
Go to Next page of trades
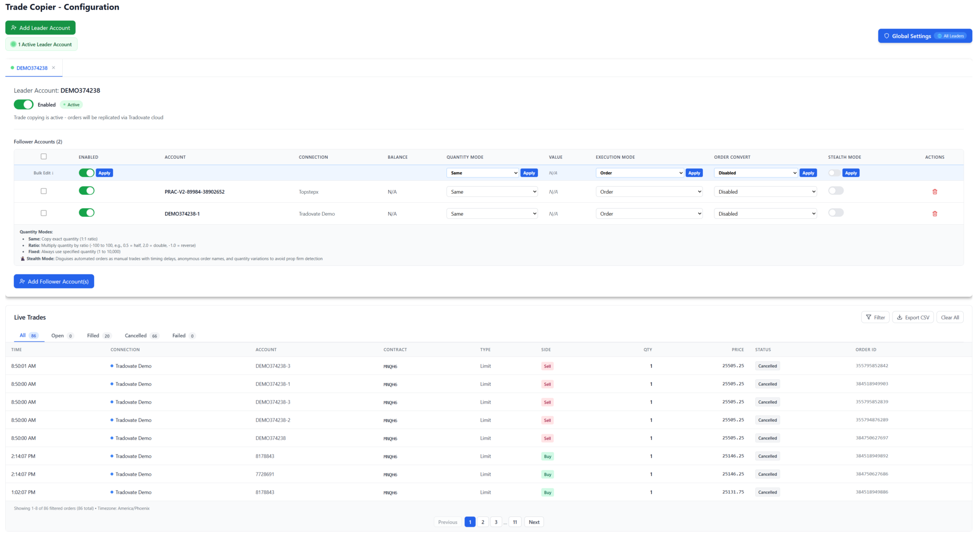(534, 522)
